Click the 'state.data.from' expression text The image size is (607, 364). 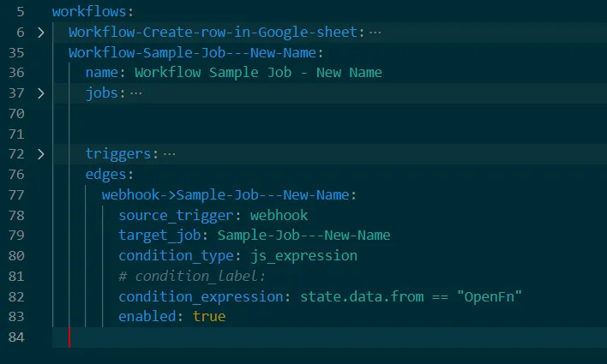(x=362, y=297)
